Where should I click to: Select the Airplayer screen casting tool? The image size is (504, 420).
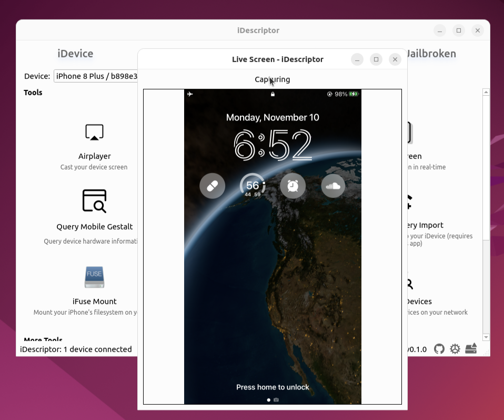coord(94,142)
